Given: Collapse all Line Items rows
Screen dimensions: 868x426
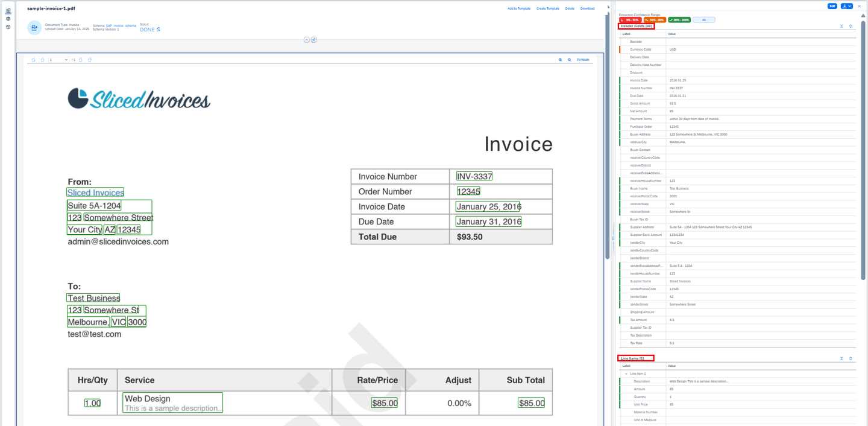Looking at the screenshot, I should 841,358.
